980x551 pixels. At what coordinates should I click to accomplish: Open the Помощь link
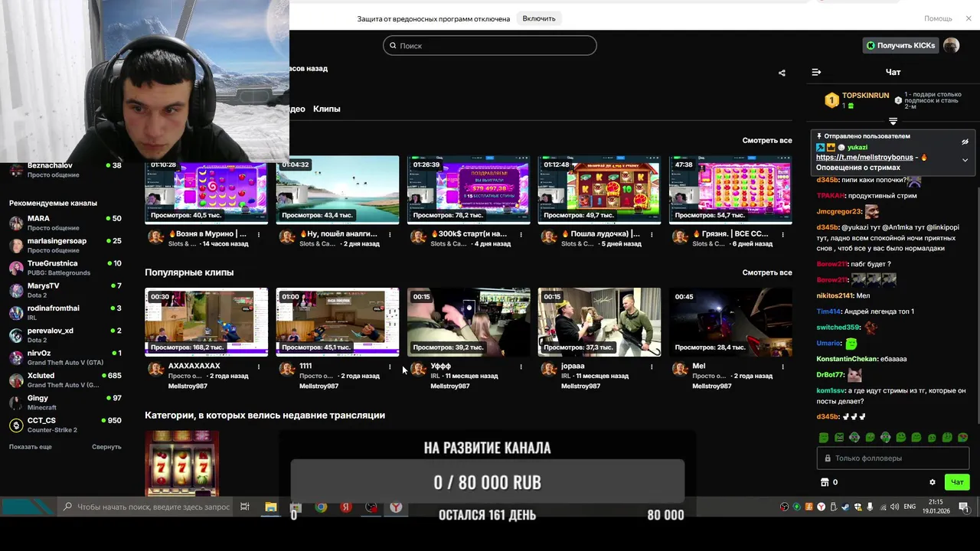(938, 18)
